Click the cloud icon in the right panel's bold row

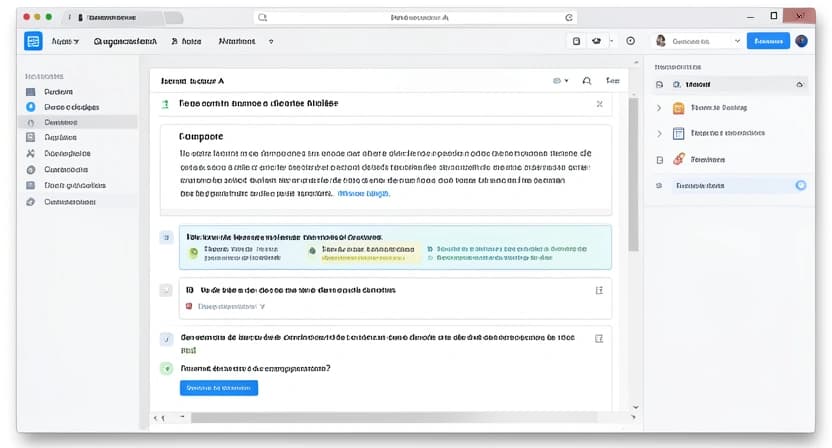[800, 85]
